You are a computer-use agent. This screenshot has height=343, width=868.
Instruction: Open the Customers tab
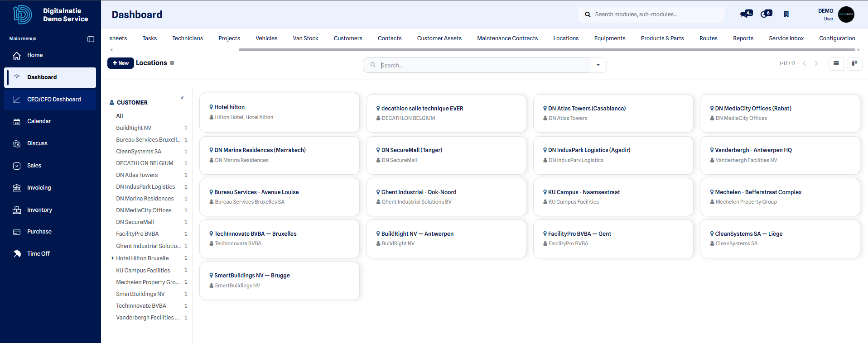click(348, 38)
